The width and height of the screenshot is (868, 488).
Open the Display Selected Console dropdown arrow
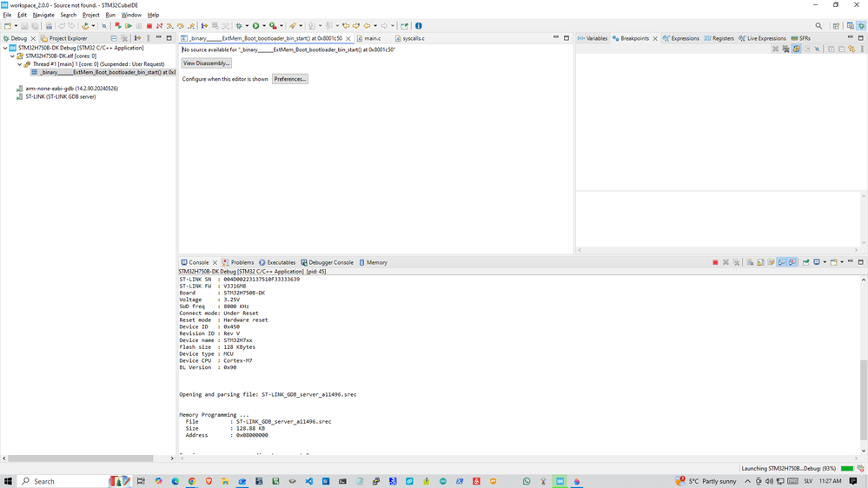(825, 262)
